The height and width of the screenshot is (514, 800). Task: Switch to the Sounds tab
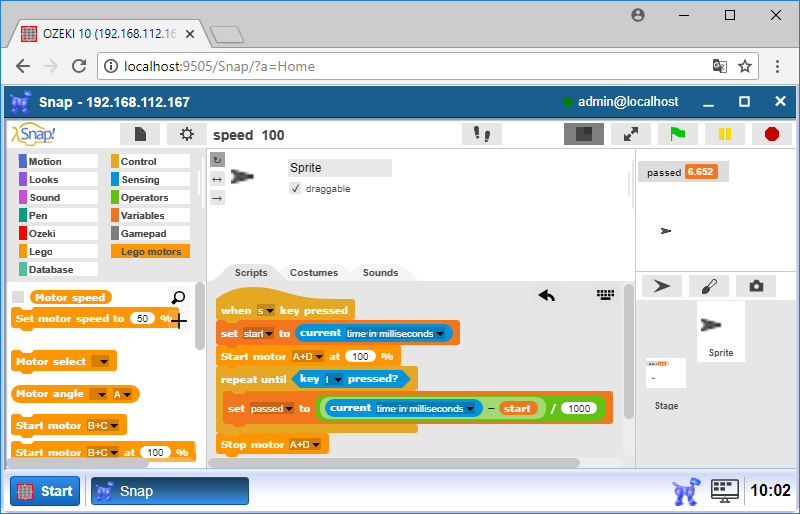click(x=380, y=273)
